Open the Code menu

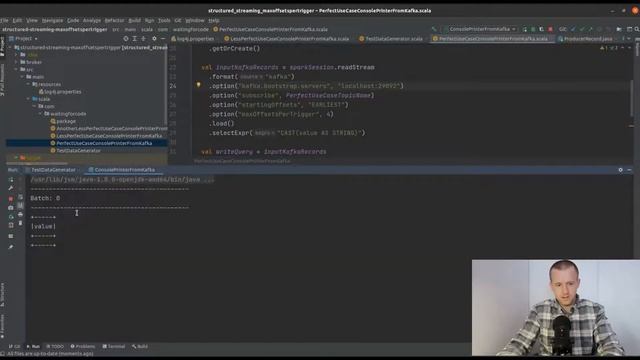[x=73, y=20]
